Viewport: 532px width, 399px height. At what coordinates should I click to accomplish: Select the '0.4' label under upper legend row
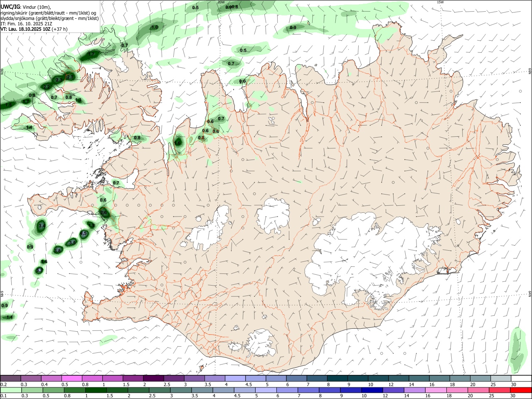44,384
